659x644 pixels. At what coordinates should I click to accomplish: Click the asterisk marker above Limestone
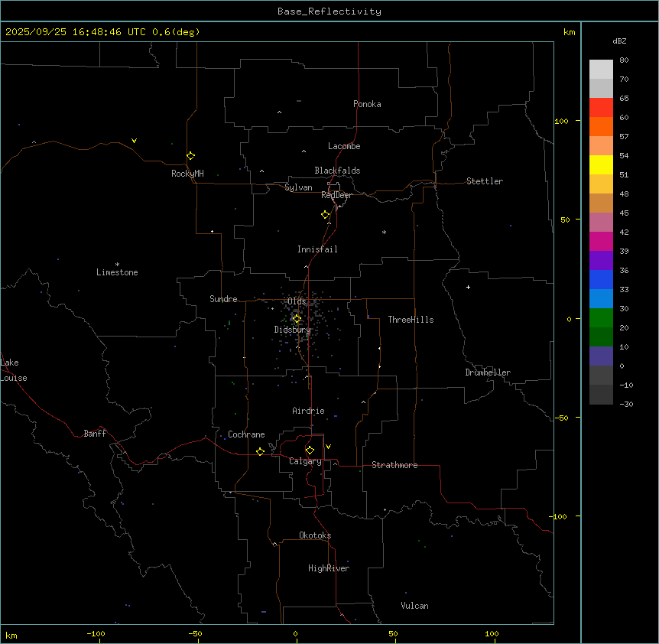[x=117, y=264]
